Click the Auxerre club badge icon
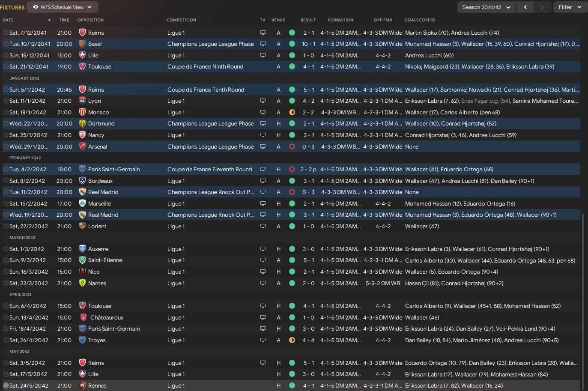 83,249
